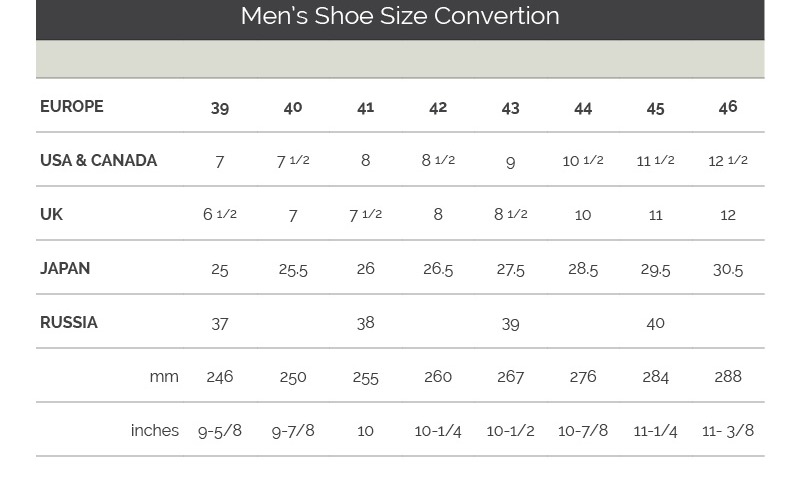Select the 267 mm cell
The image size is (800, 493).
click(511, 377)
